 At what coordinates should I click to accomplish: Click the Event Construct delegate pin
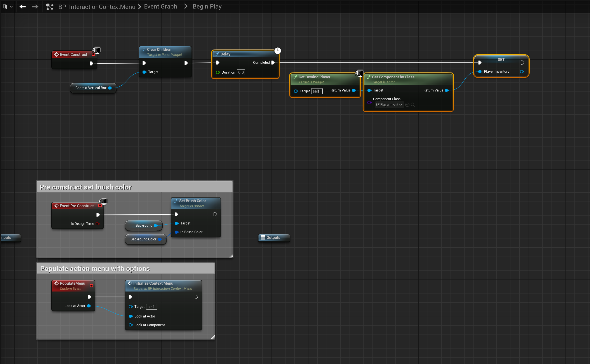[93, 54]
